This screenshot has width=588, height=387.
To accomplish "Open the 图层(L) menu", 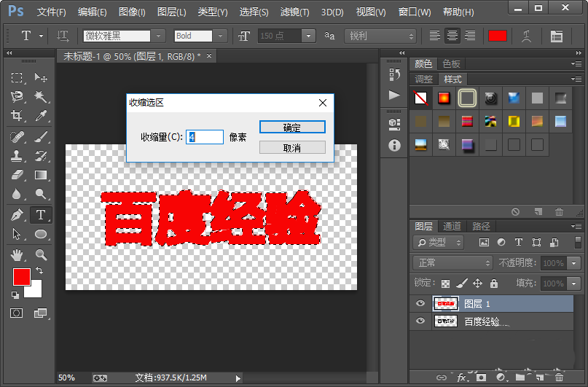I will pyautogui.click(x=172, y=12).
